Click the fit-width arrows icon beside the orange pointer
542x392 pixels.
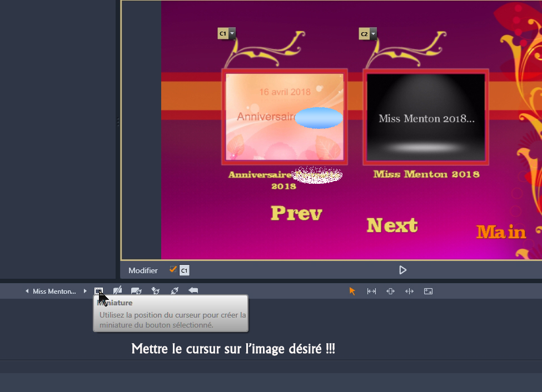pyautogui.click(x=371, y=291)
